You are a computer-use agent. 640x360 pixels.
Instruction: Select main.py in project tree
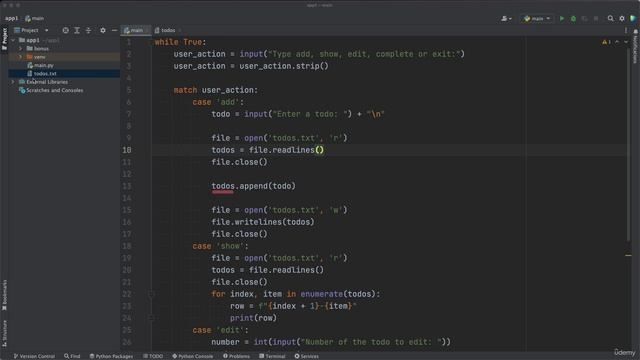click(44, 65)
